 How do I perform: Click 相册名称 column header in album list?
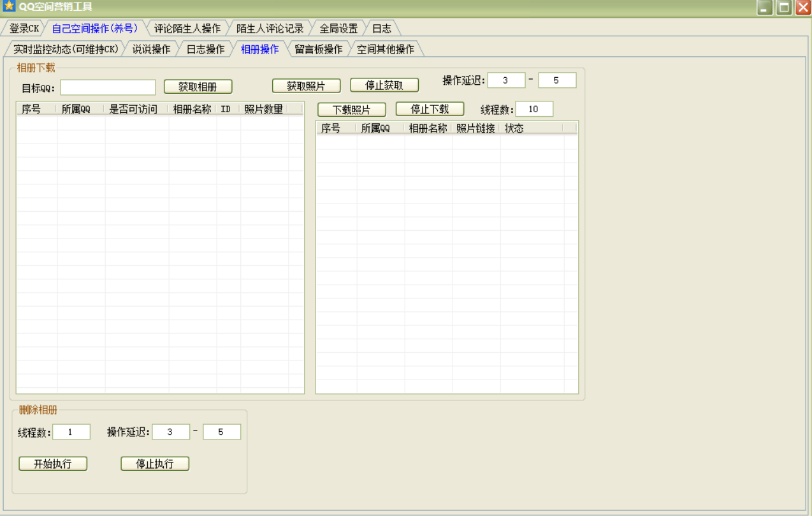tap(192, 109)
